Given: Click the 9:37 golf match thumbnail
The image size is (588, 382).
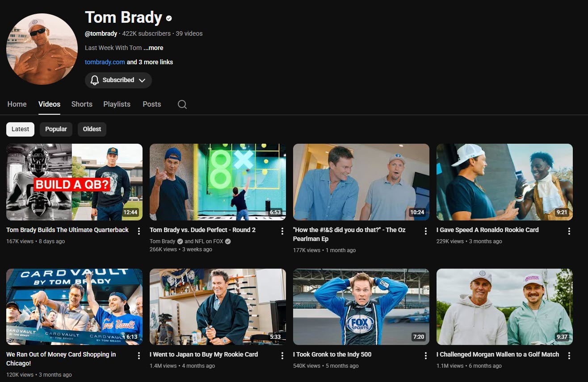Looking at the screenshot, I should (505, 307).
